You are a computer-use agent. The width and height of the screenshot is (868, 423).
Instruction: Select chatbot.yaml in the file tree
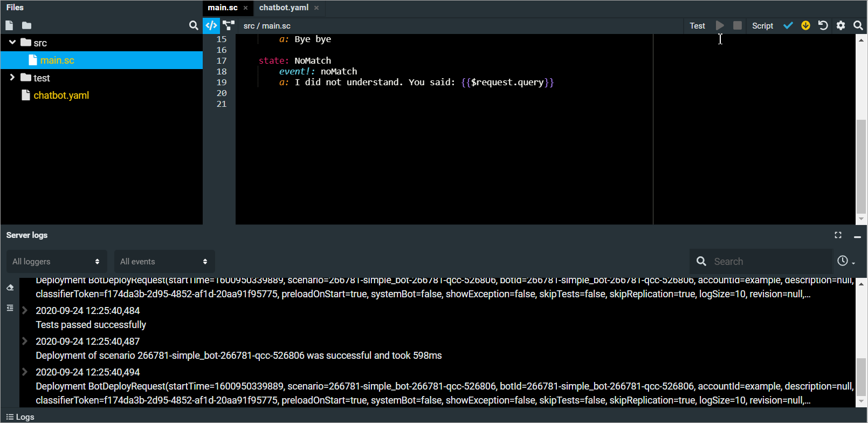tap(61, 95)
